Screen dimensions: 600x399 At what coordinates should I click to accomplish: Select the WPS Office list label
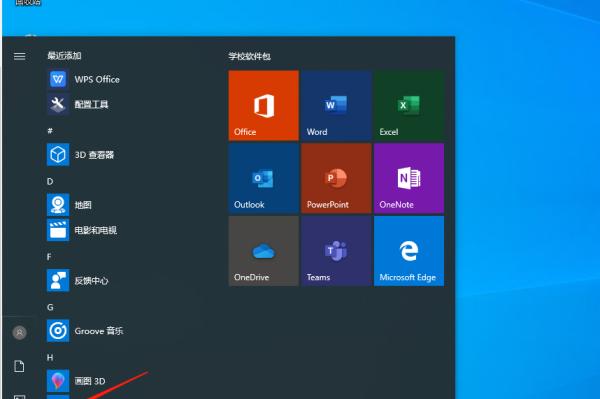(x=97, y=80)
